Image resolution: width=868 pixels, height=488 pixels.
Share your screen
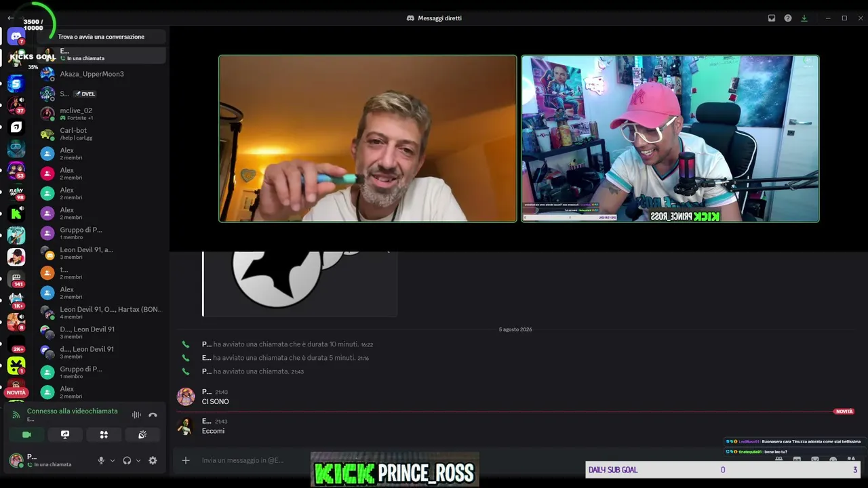point(65,434)
